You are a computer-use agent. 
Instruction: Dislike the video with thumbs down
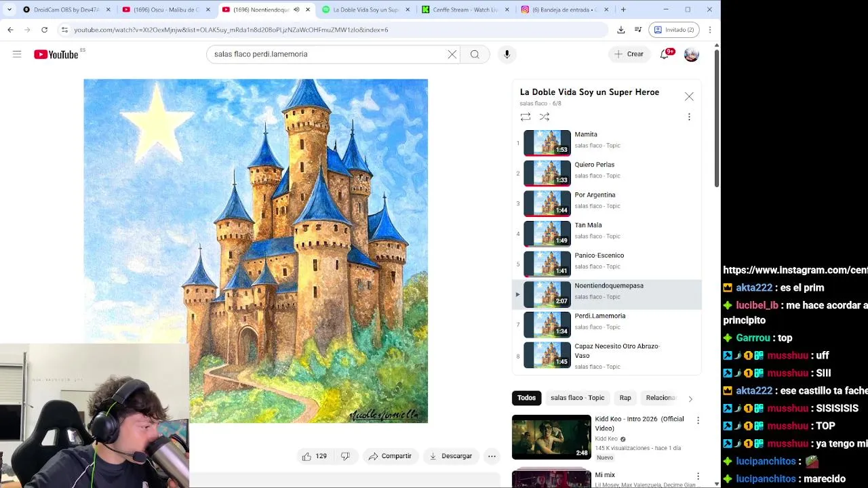(x=345, y=456)
